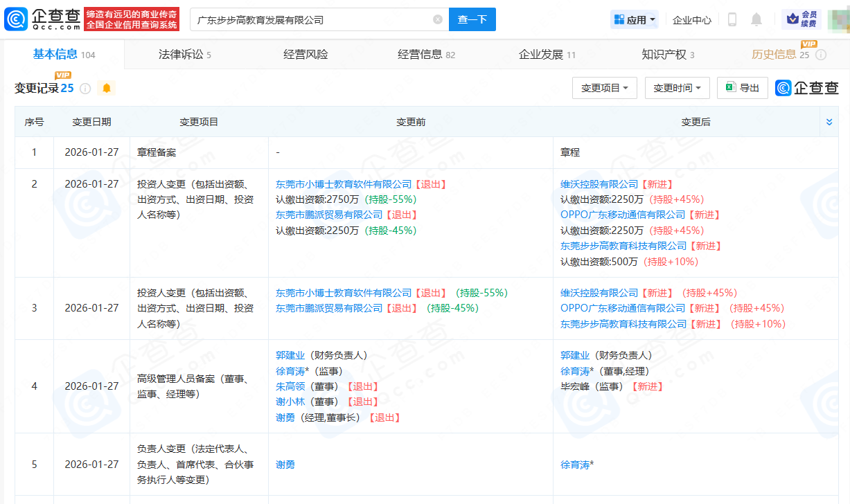Toggle the orange alert bell for 变更记录
This screenshot has height=504, width=850.
click(107, 88)
